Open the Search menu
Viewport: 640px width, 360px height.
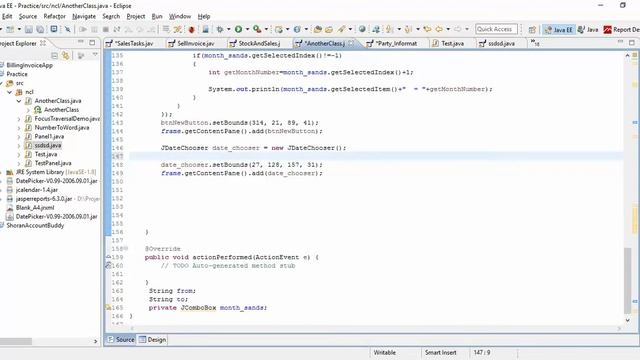(x=111, y=16)
